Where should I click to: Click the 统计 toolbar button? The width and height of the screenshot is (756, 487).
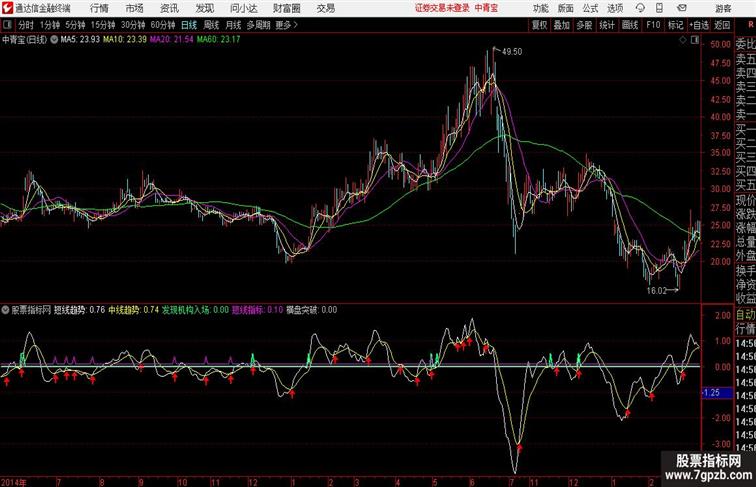point(607,25)
